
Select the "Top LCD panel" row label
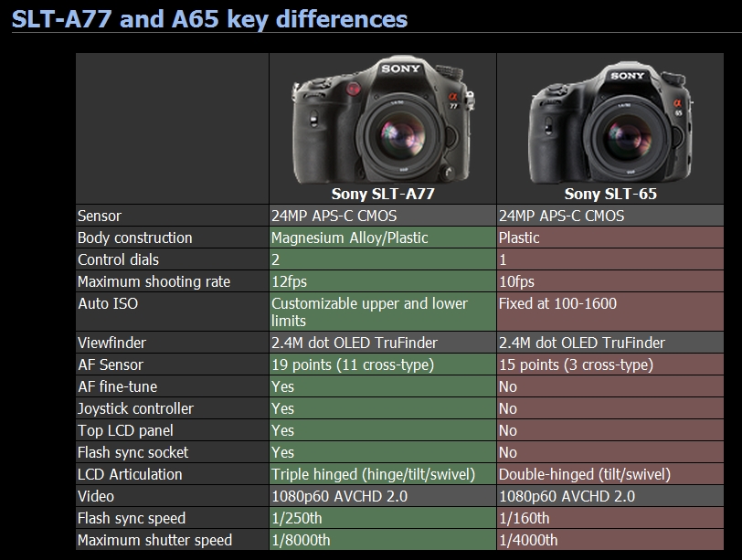click(125, 430)
